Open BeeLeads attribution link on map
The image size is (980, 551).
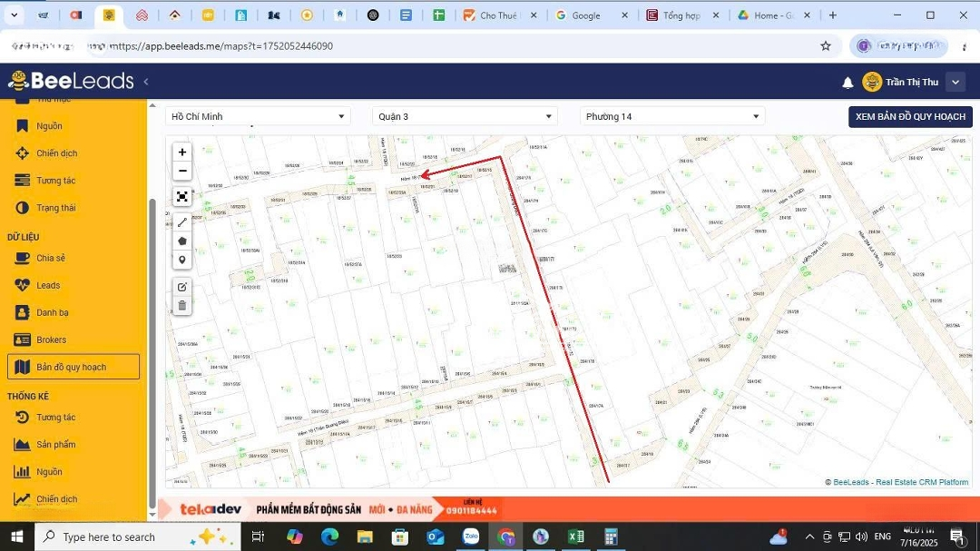pos(850,482)
